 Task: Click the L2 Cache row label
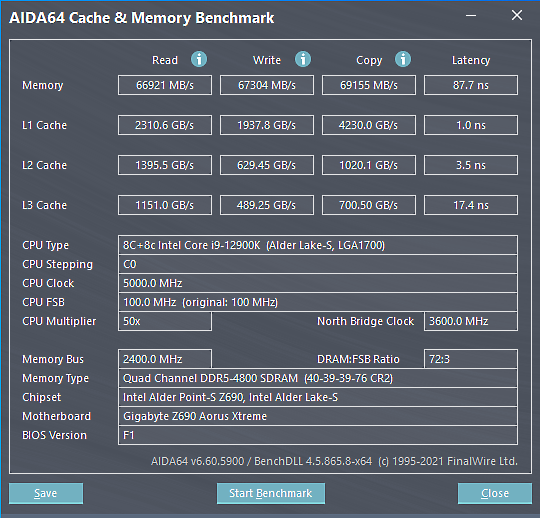(x=44, y=165)
